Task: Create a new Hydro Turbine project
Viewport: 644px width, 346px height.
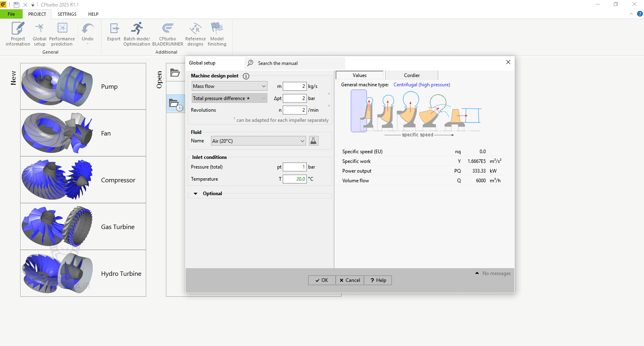Action: point(83,273)
